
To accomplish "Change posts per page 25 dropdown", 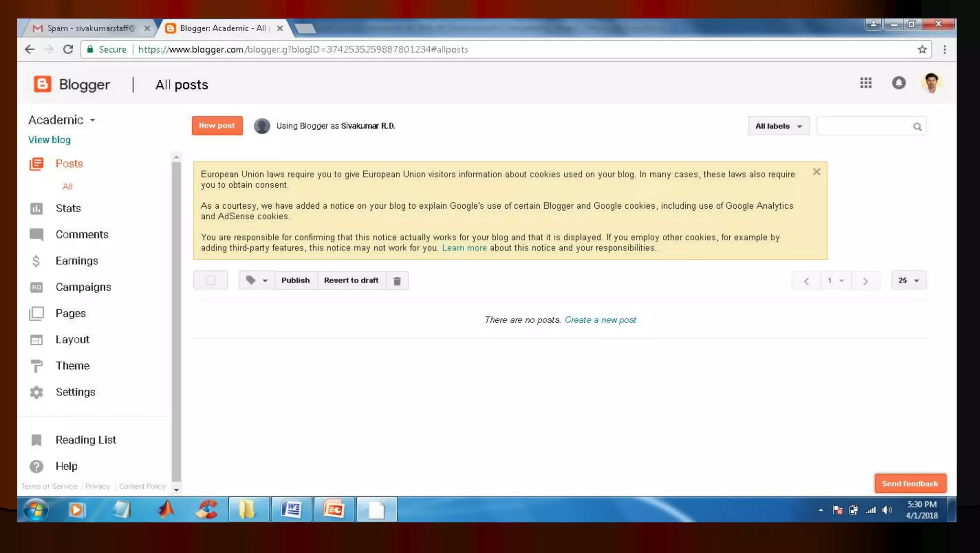I will (908, 280).
